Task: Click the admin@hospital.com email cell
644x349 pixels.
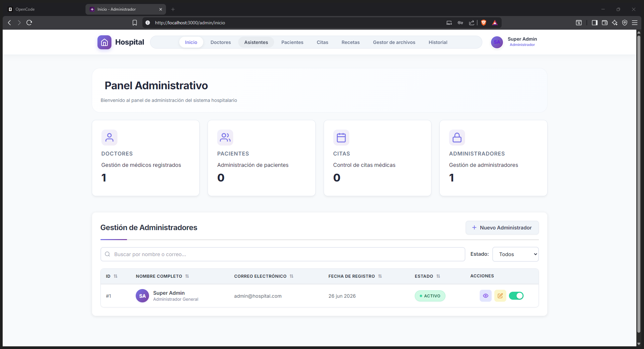Action: click(x=258, y=296)
